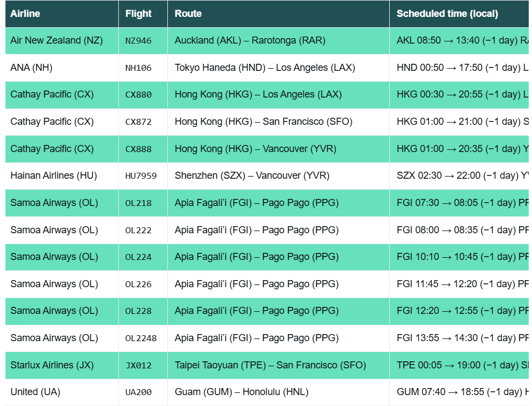Click flight number NZ946
This screenshot has height=406, width=532.
pos(138,41)
